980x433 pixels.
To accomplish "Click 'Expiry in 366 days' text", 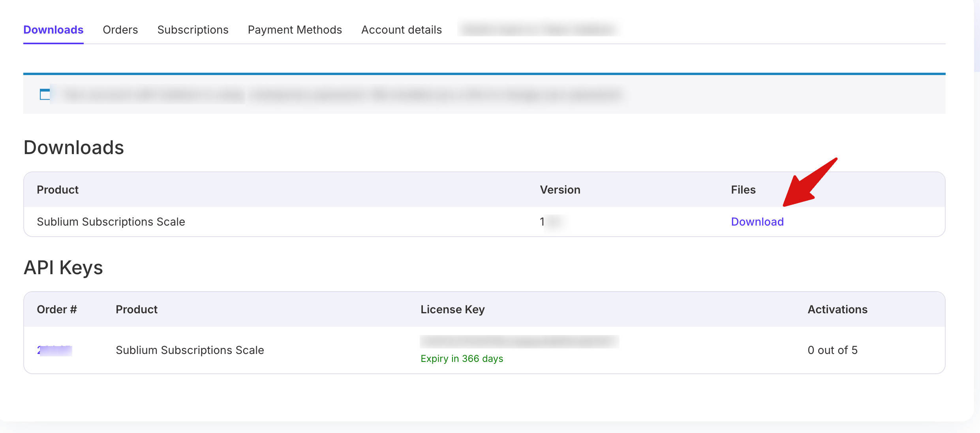I will tap(462, 359).
